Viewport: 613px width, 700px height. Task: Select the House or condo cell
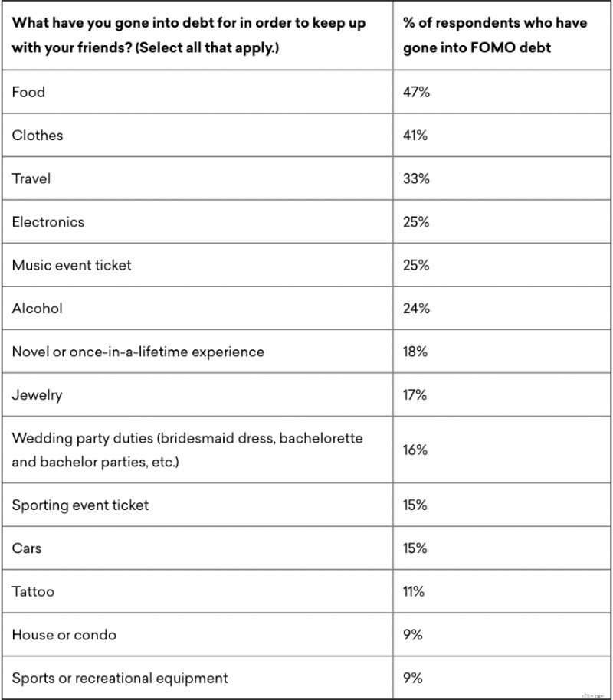pyautogui.click(x=64, y=635)
